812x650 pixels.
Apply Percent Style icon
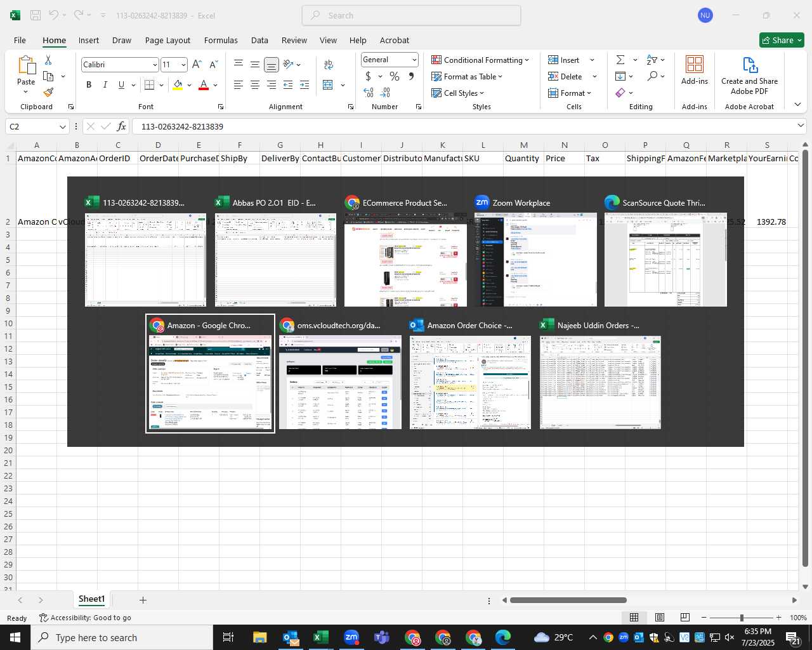395,76
